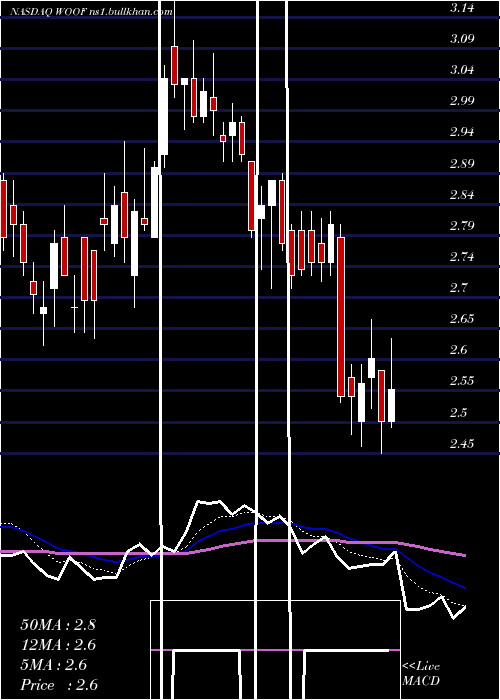Click the 2.74 price axis label

click(462, 257)
